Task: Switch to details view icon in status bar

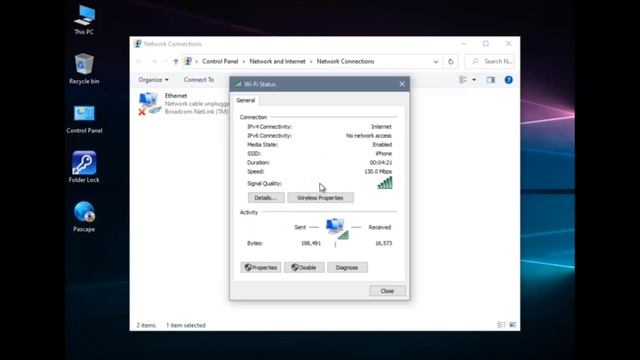Action: [x=501, y=325]
